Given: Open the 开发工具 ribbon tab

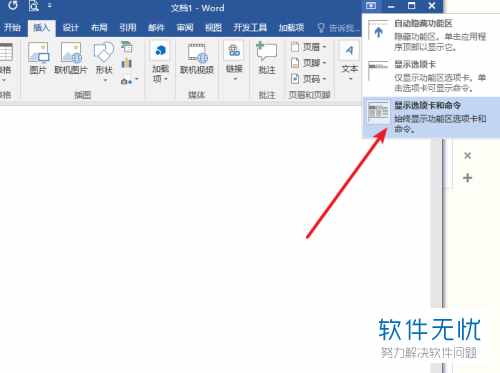Looking at the screenshot, I should pyautogui.click(x=250, y=27).
